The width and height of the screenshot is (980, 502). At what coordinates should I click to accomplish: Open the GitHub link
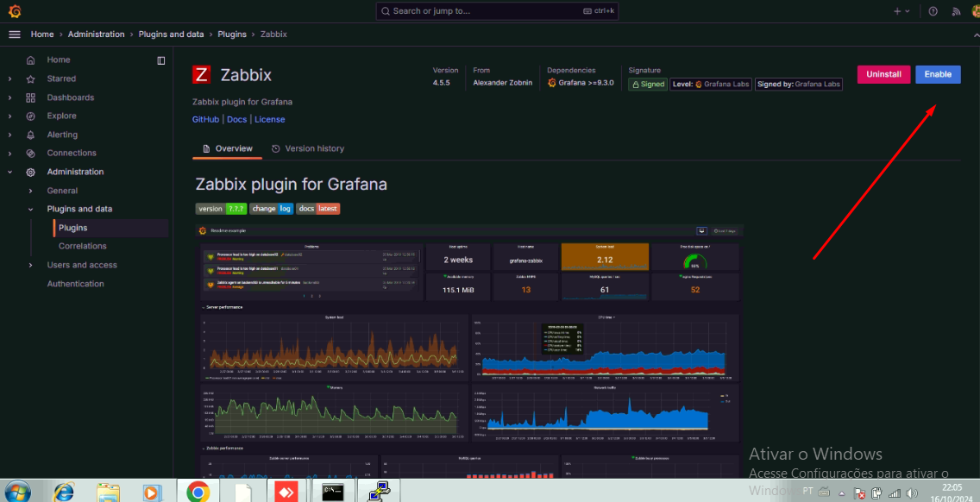pyautogui.click(x=205, y=119)
